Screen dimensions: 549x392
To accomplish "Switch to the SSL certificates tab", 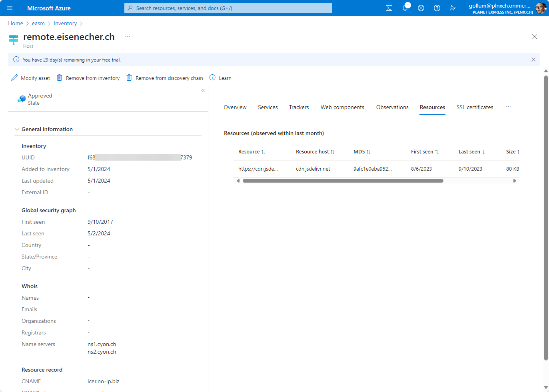I will (475, 107).
